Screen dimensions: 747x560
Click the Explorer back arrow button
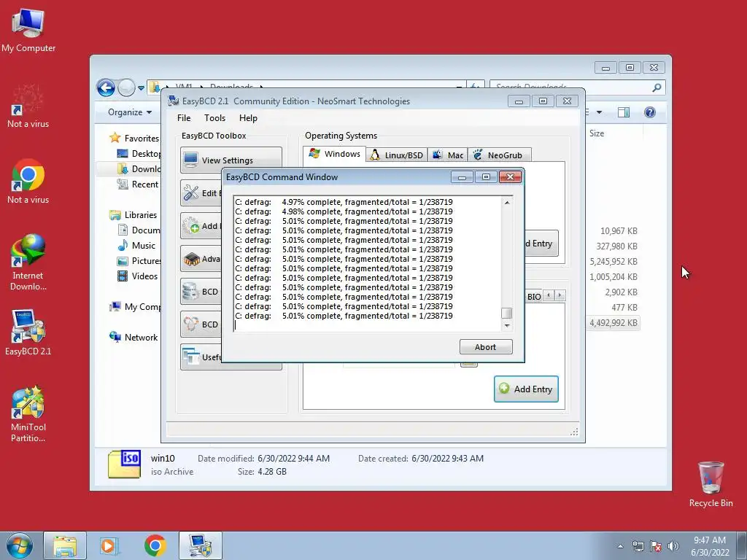pos(106,87)
